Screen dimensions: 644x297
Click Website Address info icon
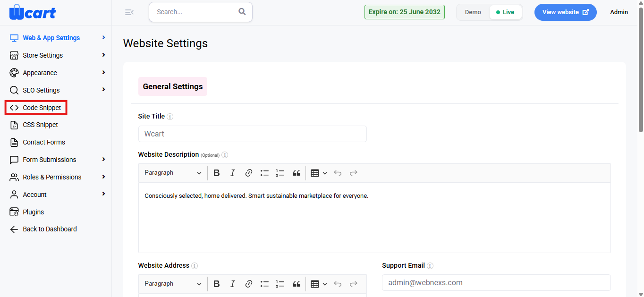(195, 266)
